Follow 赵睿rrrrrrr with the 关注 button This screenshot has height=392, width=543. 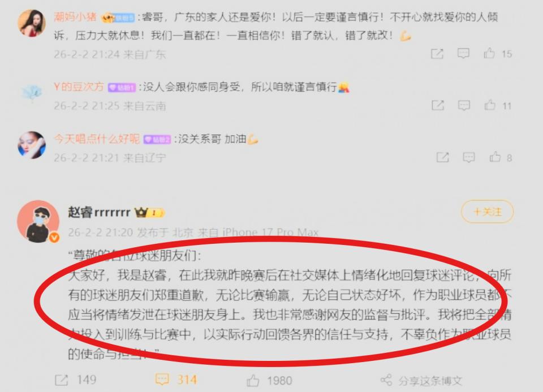pos(487,212)
